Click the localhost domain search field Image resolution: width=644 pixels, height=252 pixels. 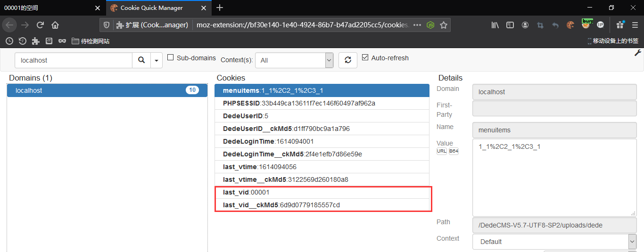pos(74,60)
